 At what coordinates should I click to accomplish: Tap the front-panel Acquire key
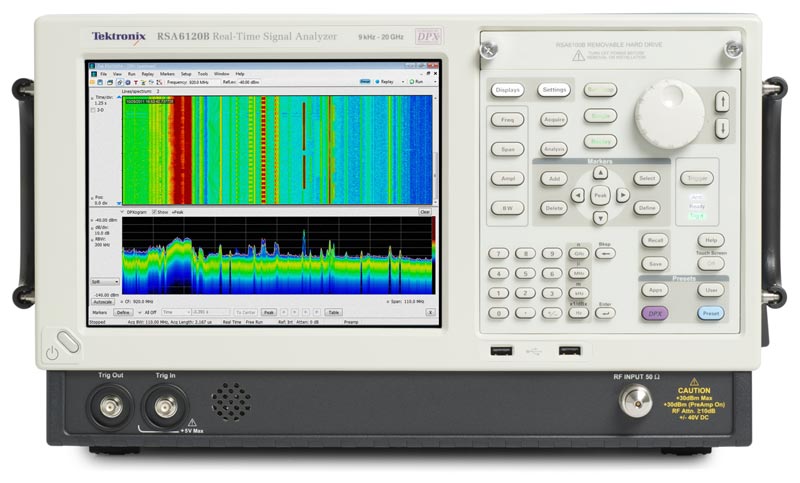coord(554,120)
